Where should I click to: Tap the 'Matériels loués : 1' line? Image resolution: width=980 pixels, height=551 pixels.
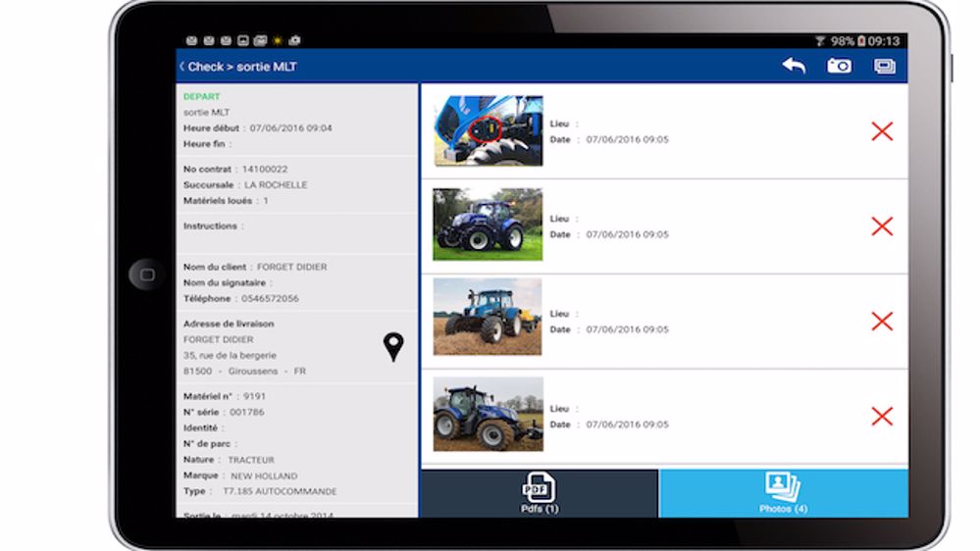pos(226,201)
